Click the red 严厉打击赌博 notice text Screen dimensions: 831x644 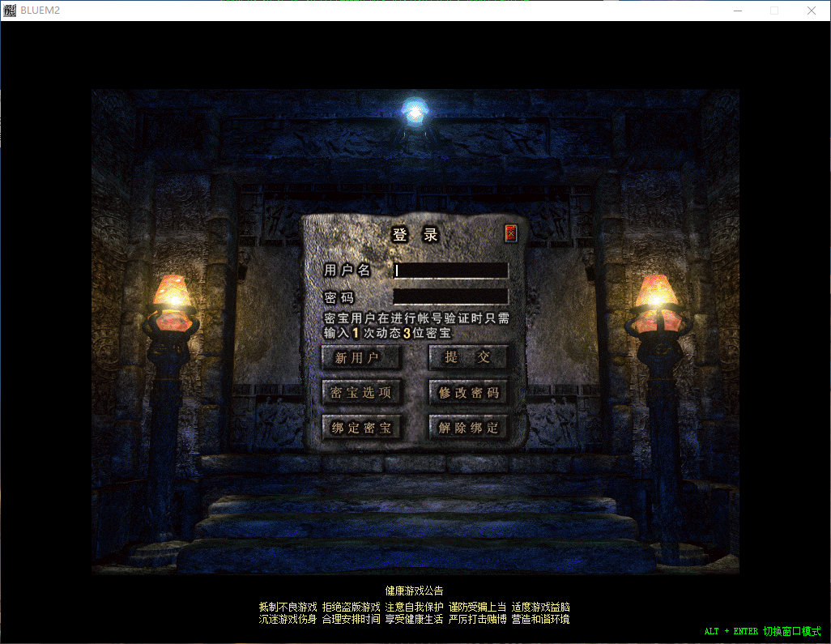click(x=478, y=617)
